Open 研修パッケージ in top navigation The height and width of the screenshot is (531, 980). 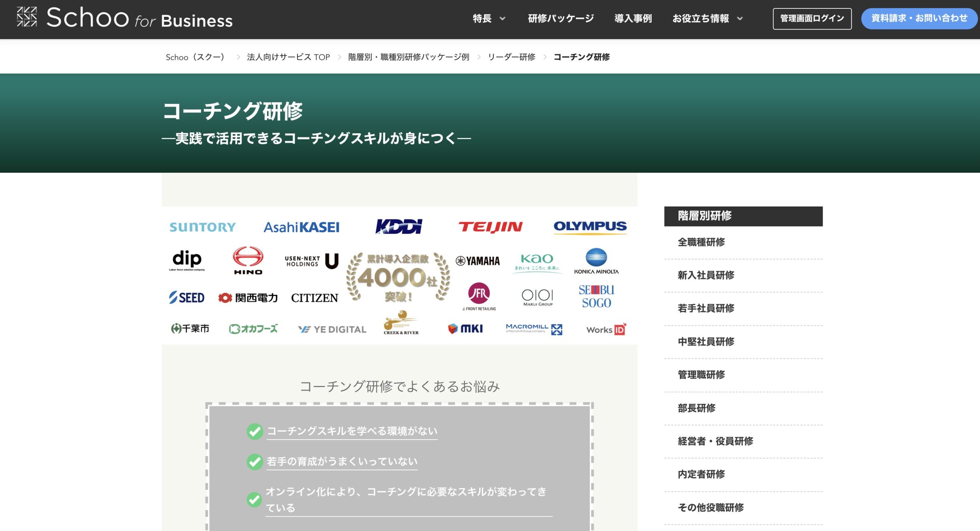[x=561, y=18]
